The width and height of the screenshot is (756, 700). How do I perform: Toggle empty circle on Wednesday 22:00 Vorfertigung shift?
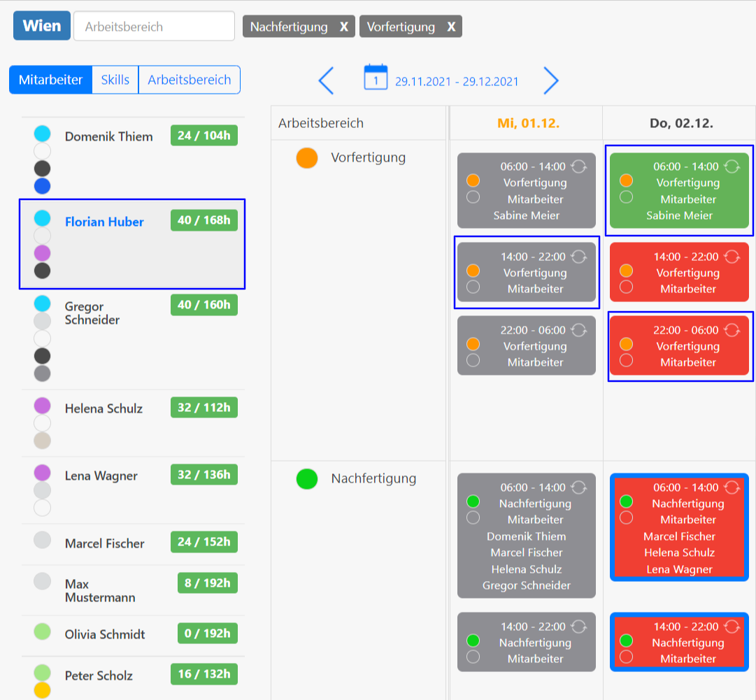[x=473, y=360]
